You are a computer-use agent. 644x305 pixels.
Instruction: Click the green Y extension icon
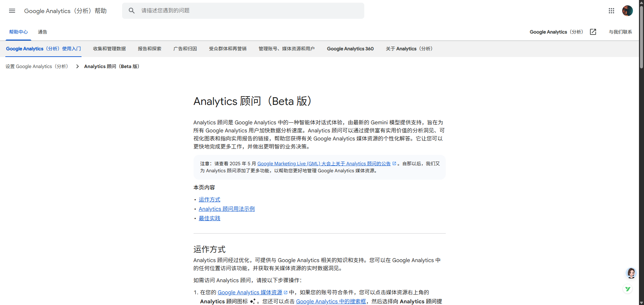point(628,289)
